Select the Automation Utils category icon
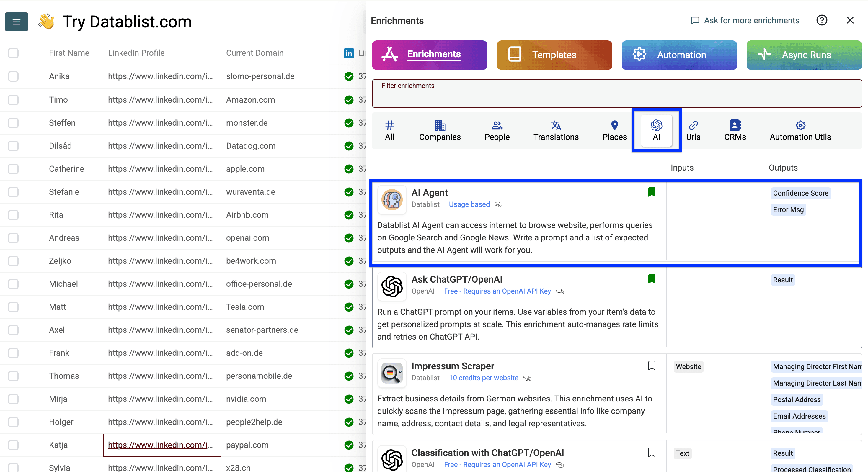This screenshot has height=472, width=868. point(800,126)
